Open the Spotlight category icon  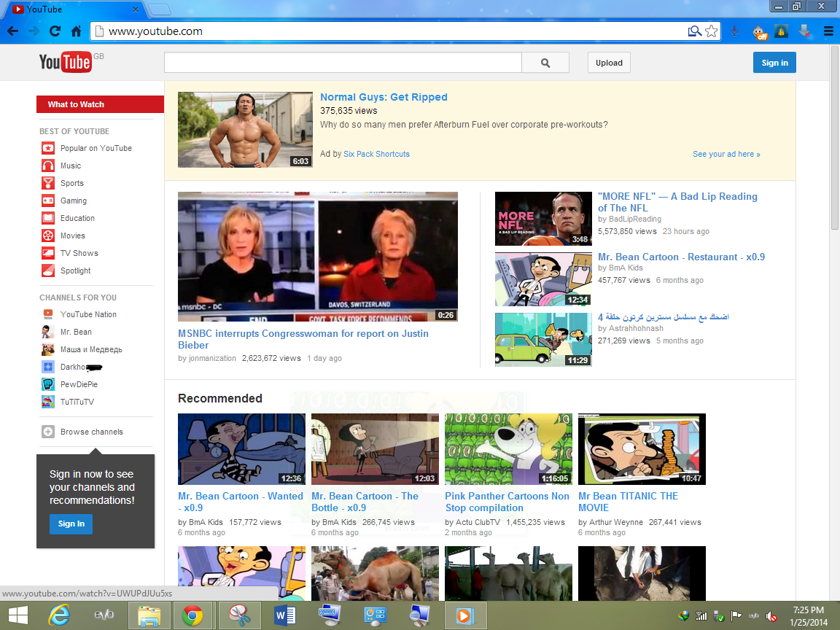click(48, 271)
